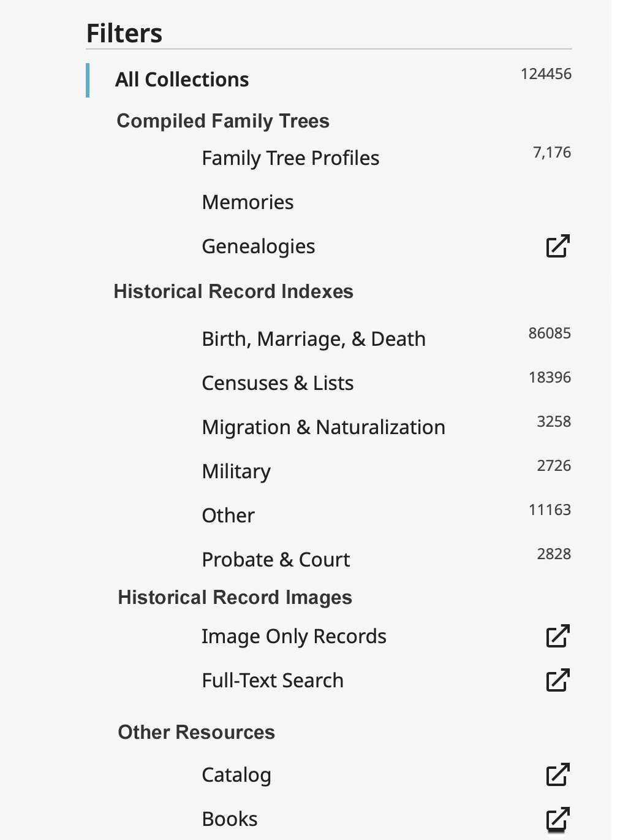The height and width of the screenshot is (840, 620).
Task: Select the Military records filter
Action: pos(236,472)
